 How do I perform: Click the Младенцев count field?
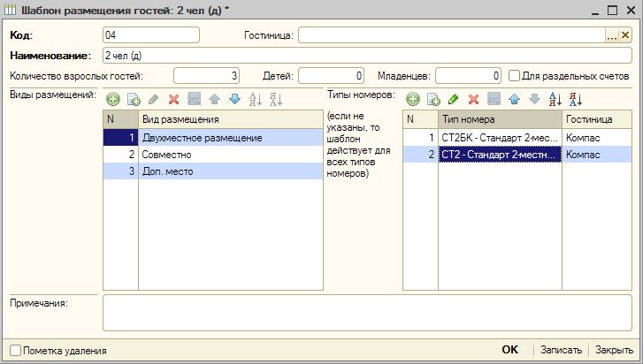(x=468, y=76)
